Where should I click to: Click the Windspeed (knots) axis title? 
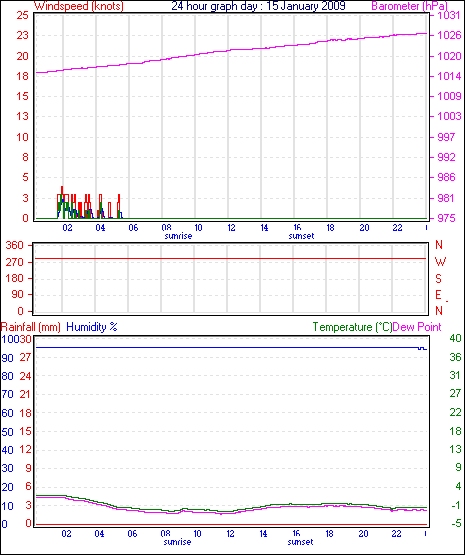click(x=79, y=6)
